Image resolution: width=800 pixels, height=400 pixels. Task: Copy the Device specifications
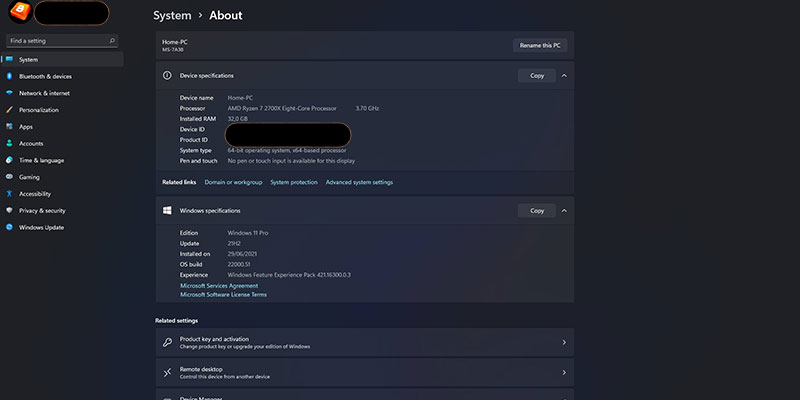click(537, 76)
